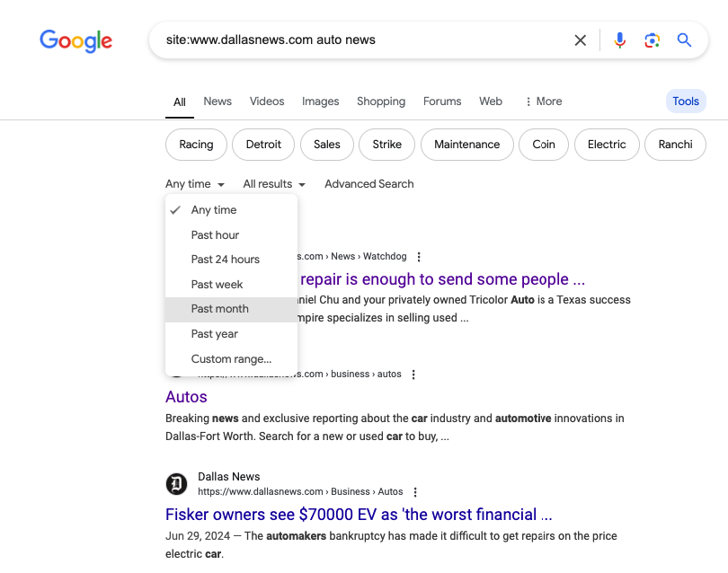Expand the All results dropdown
Screen dimensions: 728x573
274,184
